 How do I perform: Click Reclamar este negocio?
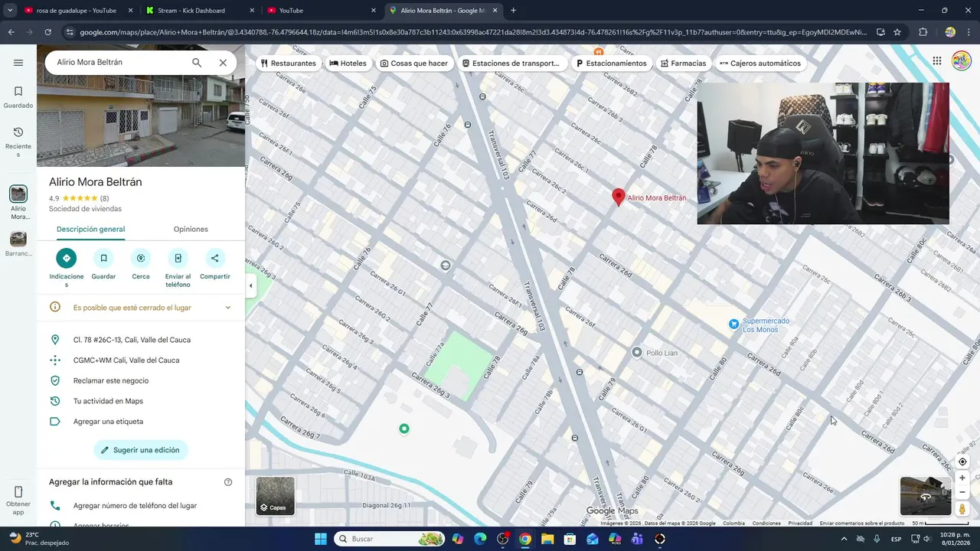[111, 380]
